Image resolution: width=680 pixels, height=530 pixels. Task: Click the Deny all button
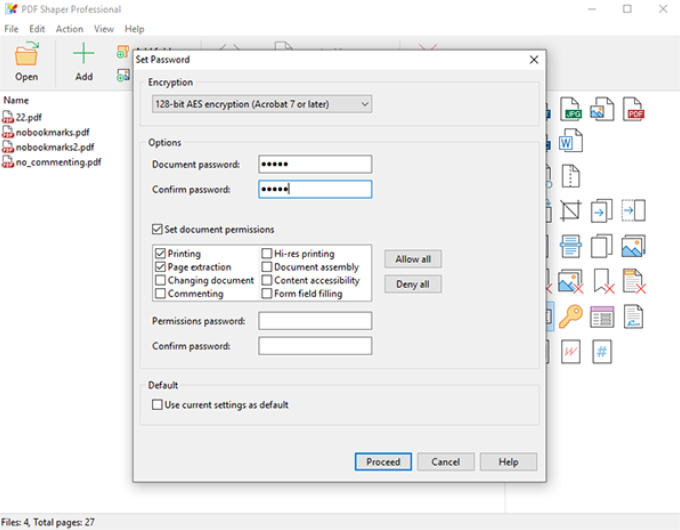point(412,284)
